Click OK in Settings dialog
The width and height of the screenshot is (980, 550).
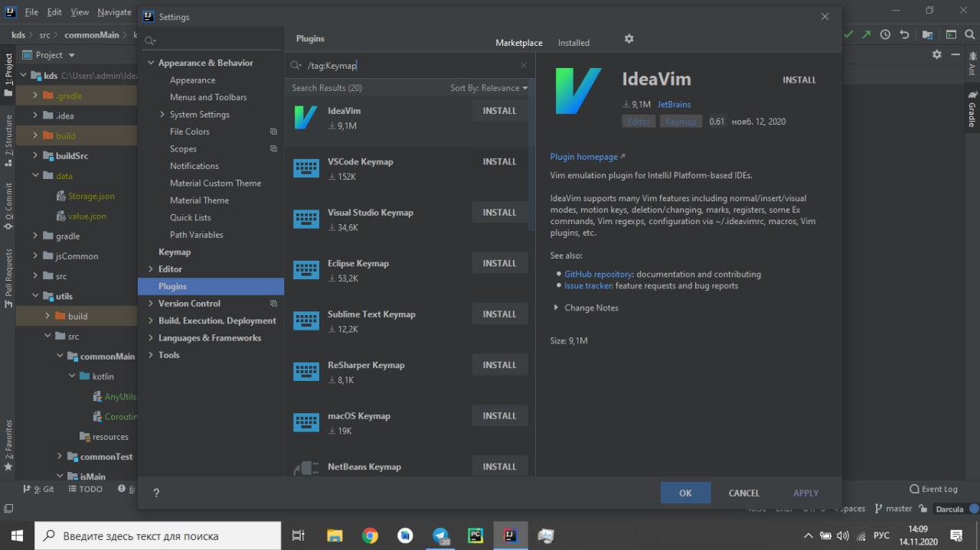tap(685, 493)
